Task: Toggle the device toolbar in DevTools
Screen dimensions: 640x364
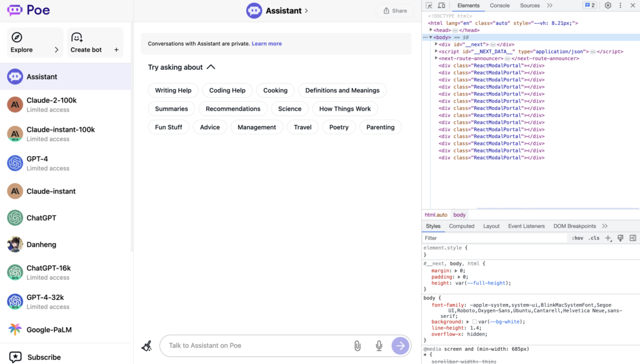Action: [x=442, y=6]
